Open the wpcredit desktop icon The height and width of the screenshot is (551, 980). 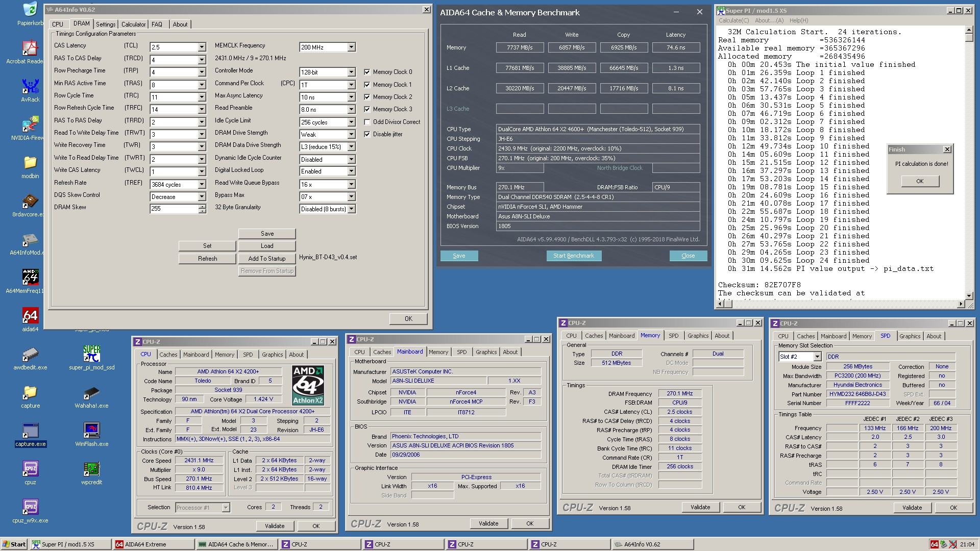tap(92, 468)
